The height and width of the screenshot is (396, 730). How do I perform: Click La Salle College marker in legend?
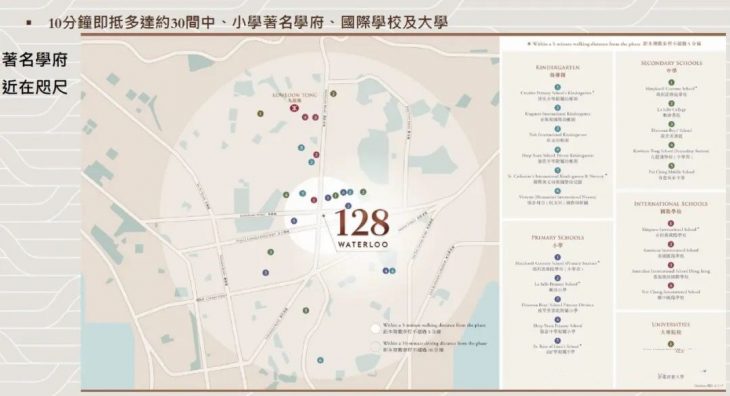(x=671, y=104)
